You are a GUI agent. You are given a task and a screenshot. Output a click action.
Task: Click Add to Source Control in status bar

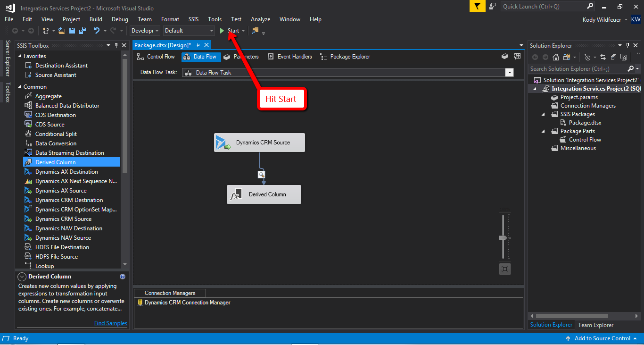coord(602,338)
